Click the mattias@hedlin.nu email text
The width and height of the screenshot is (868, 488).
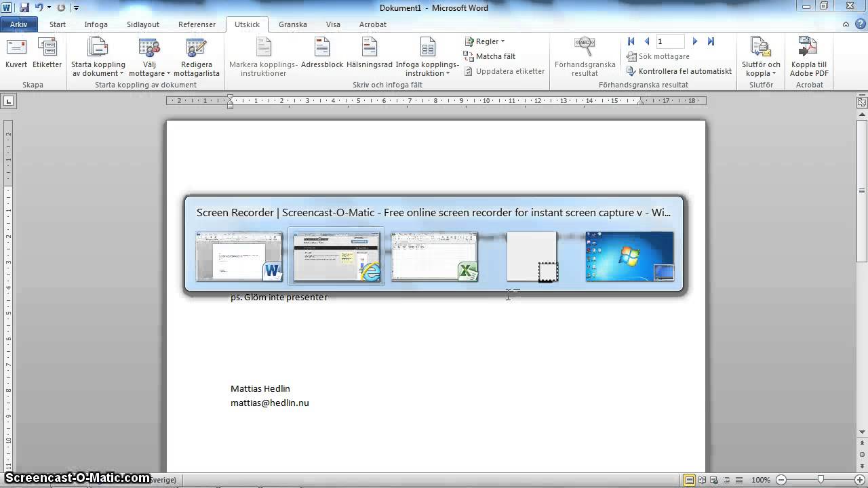pyautogui.click(x=270, y=403)
